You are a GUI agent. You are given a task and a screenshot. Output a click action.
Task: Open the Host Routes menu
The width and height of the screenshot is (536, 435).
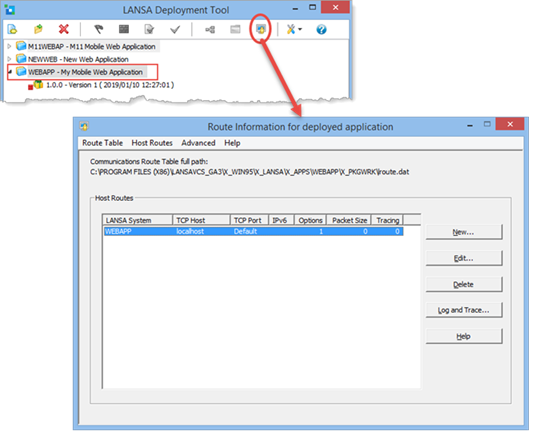[152, 143]
